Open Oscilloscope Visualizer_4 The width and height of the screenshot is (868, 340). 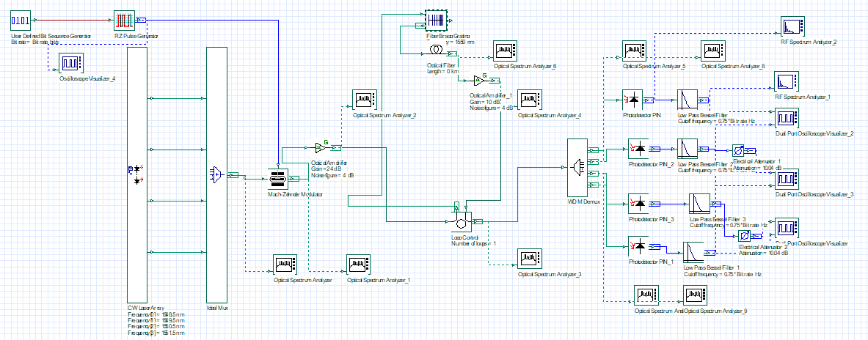[72, 62]
